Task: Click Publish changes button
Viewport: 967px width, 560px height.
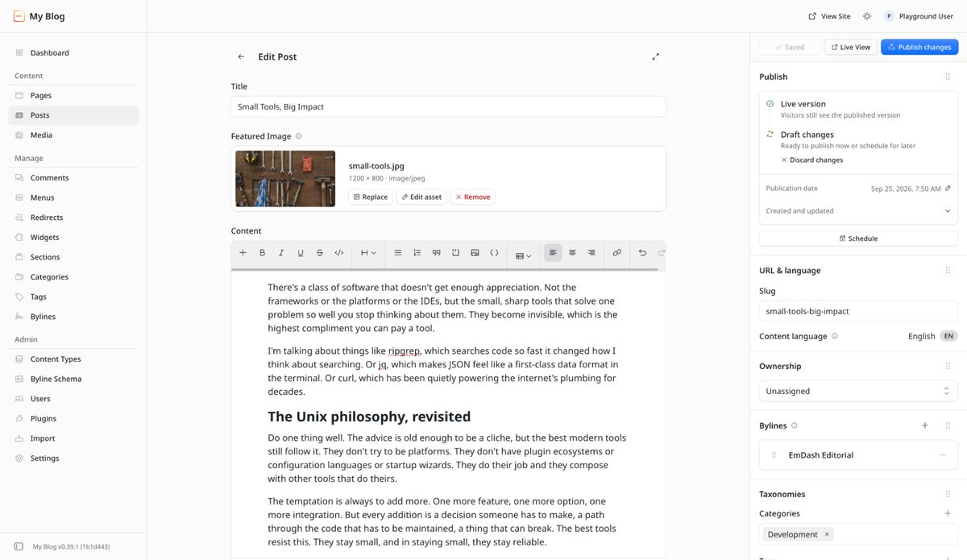Action: [919, 47]
